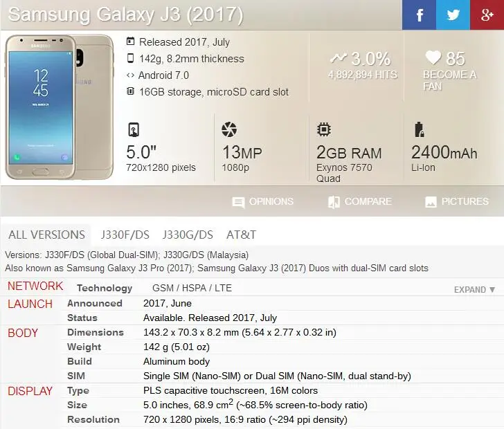The height and width of the screenshot is (429, 504).
Task: Click the LAUNCH section heading
Action: click(30, 304)
